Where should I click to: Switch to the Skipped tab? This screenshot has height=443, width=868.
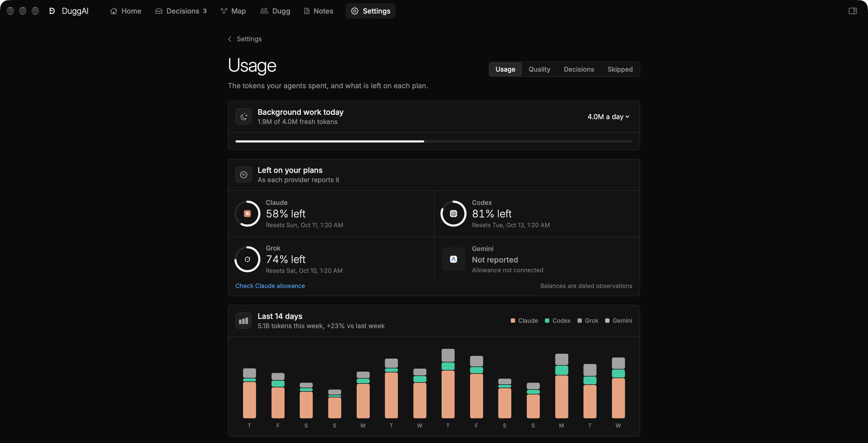coord(620,69)
